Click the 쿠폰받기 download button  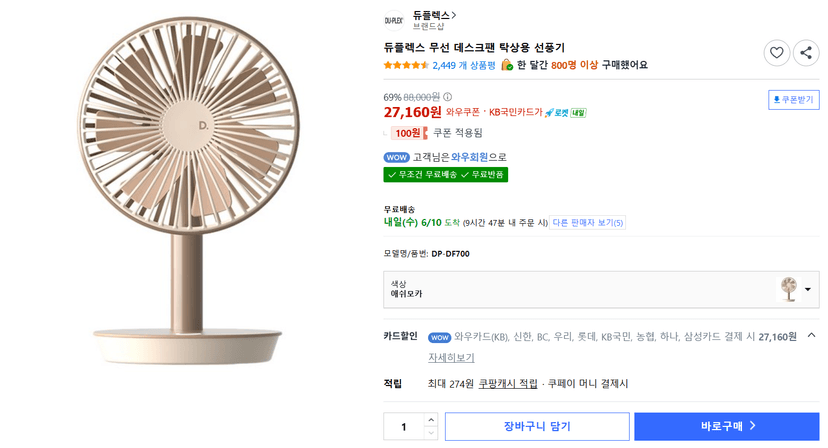(794, 100)
